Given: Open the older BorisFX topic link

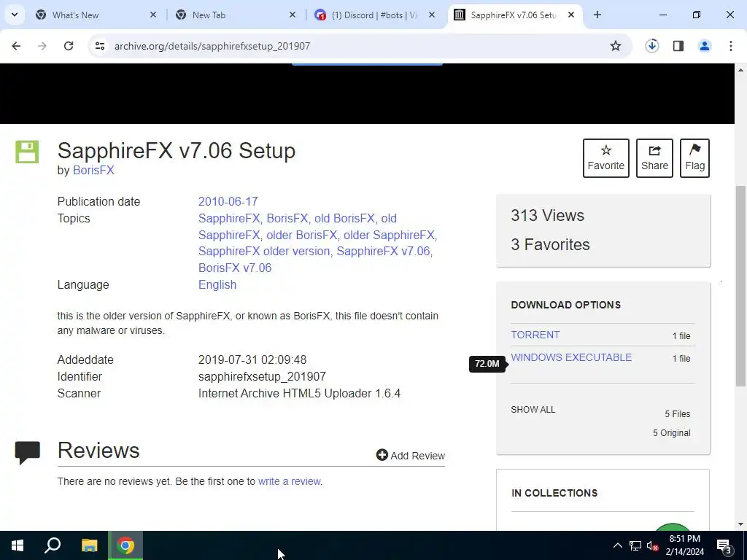Looking at the screenshot, I should (x=301, y=235).
